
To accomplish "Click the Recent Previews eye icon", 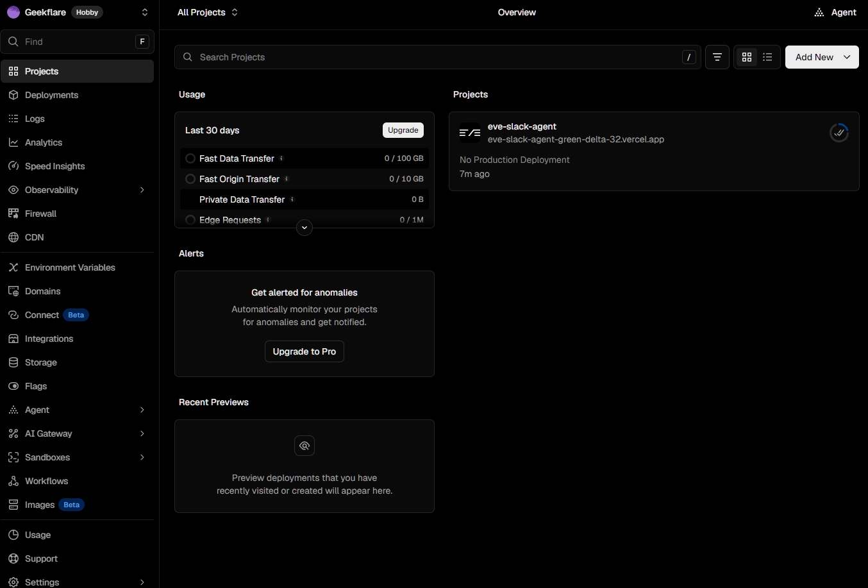I will coord(305,446).
